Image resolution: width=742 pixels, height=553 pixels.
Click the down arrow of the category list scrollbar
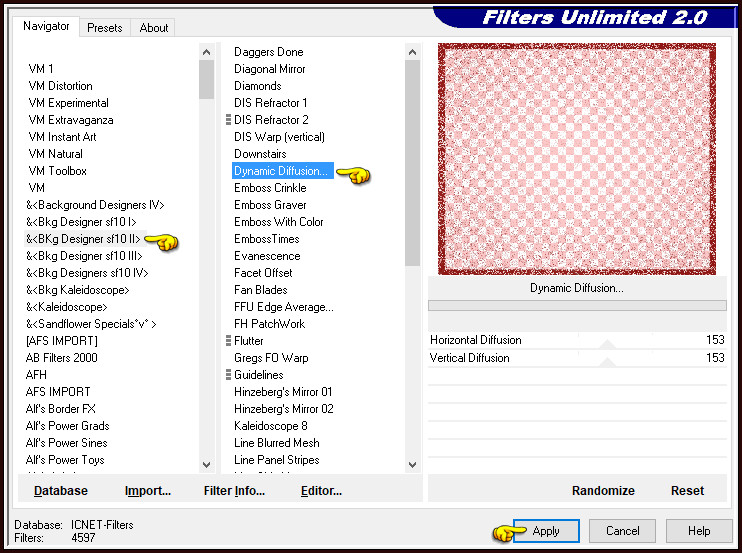click(x=206, y=465)
